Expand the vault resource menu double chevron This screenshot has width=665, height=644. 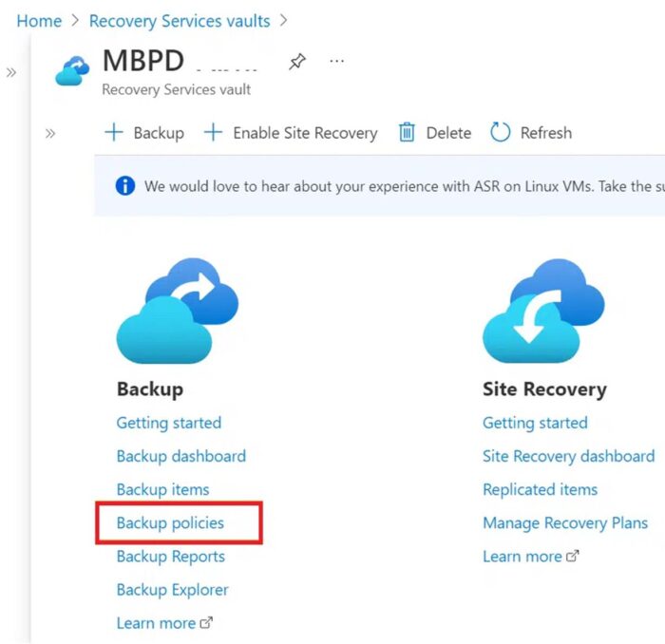click(50, 134)
